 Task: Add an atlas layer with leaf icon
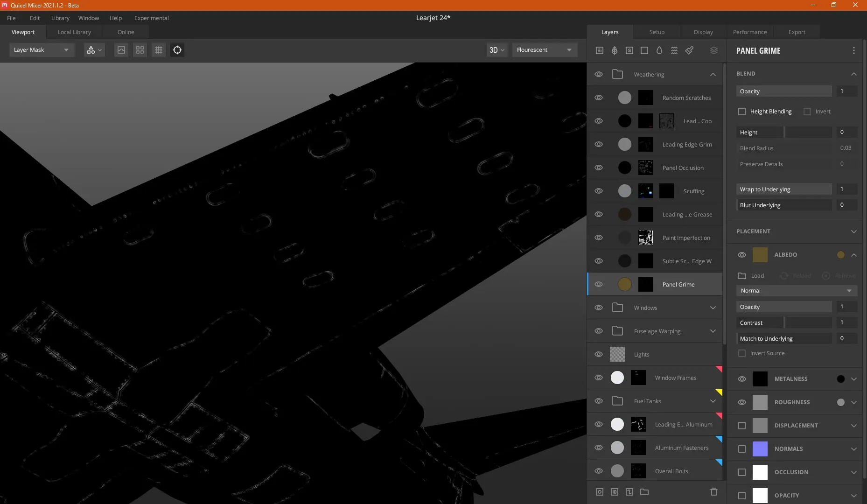(x=615, y=50)
